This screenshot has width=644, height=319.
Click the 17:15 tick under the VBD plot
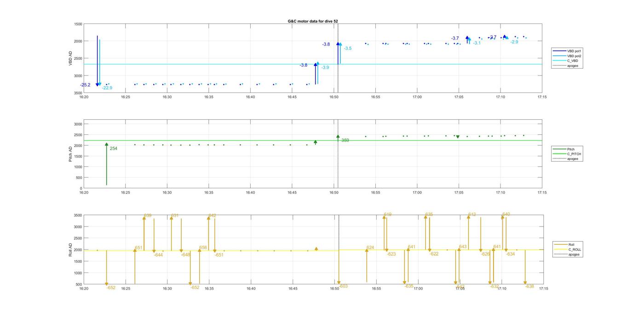point(542,97)
